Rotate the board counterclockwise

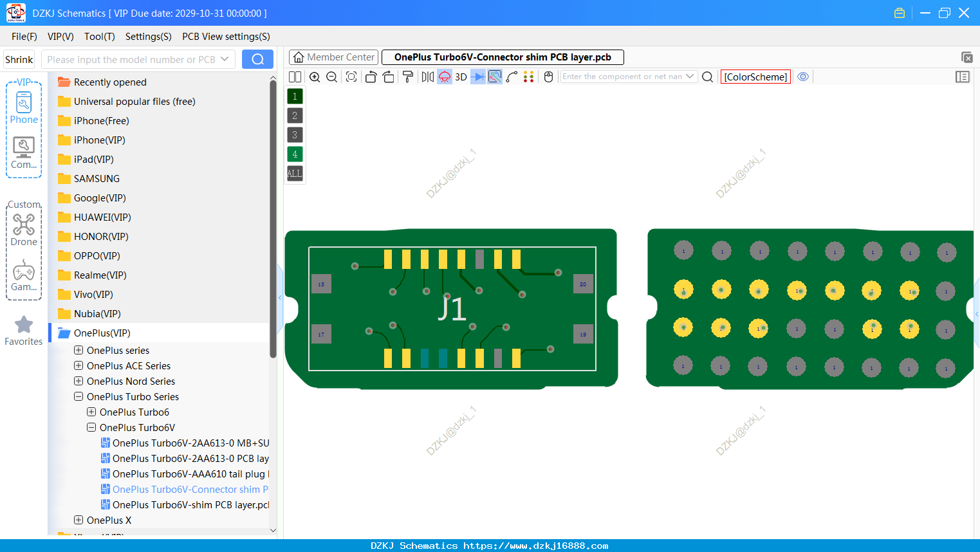coord(371,77)
